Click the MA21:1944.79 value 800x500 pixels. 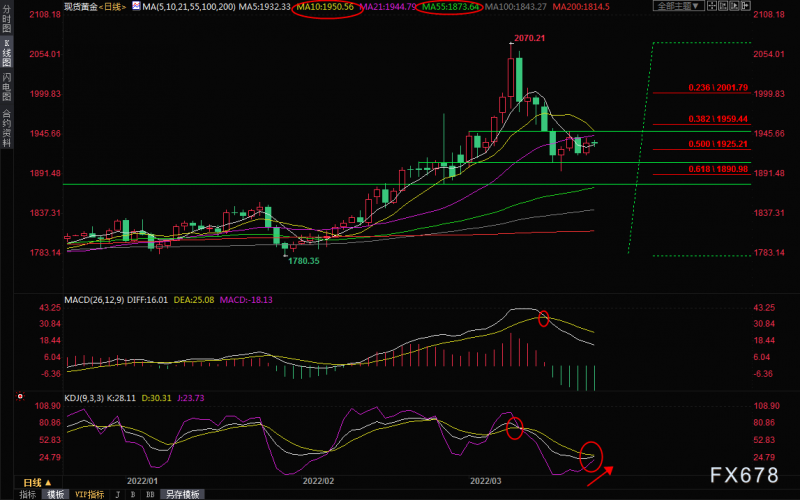(x=388, y=7)
